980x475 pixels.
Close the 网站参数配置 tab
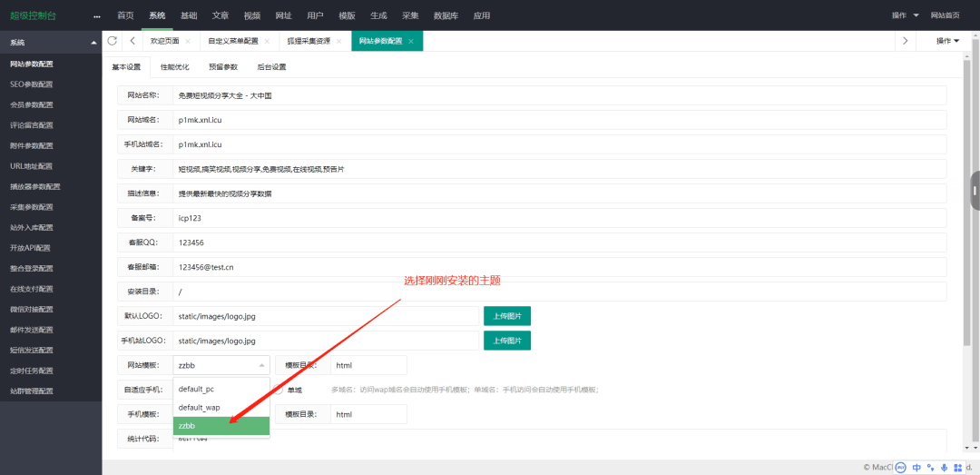(x=411, y=42)
